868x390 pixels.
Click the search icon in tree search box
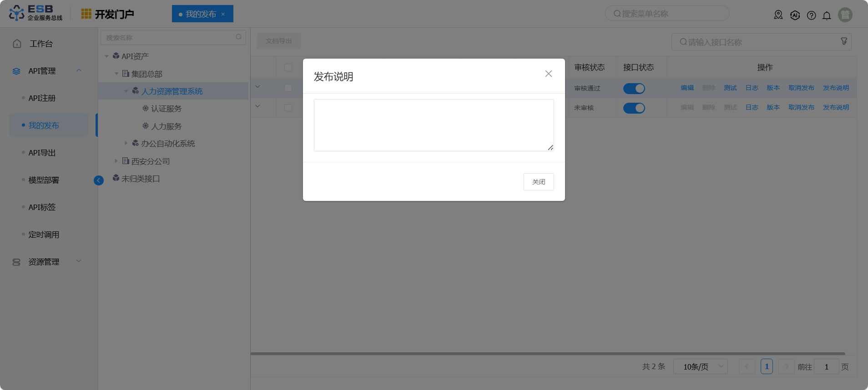coord(238,37)
